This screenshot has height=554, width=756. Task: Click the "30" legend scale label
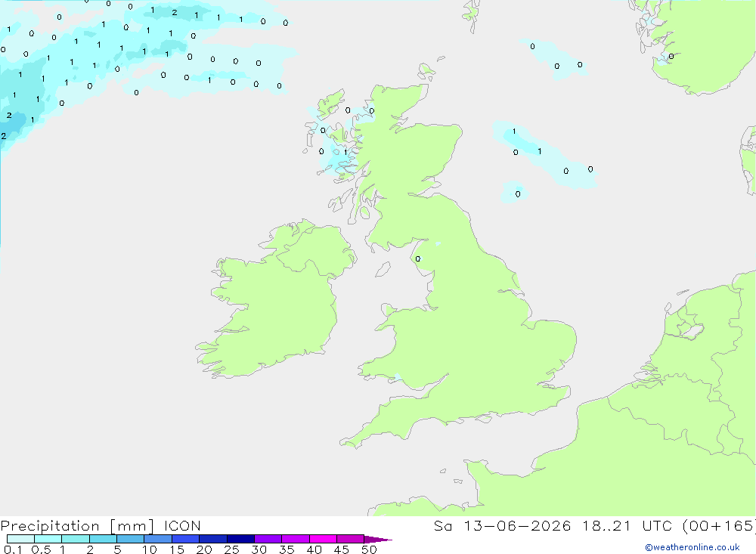click(259, 549)
